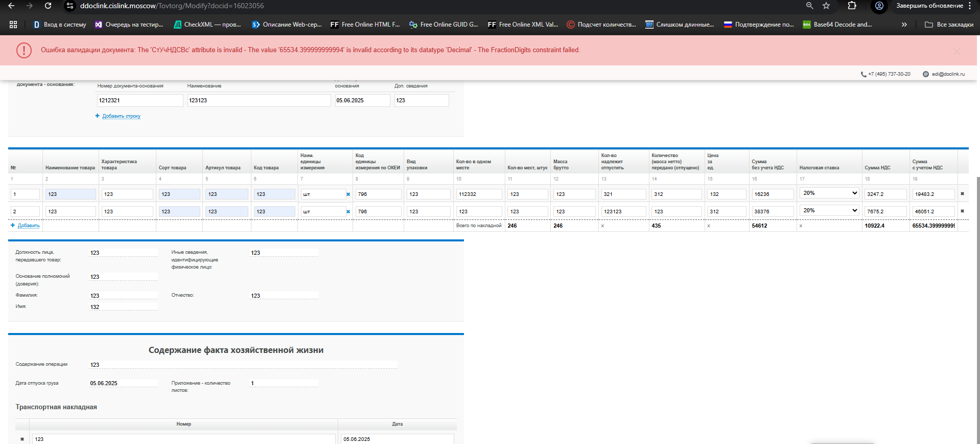Edit row 2 'Кол-во надлежит отпустить' 123123
980x444 pixels.
tap(624, 212)
